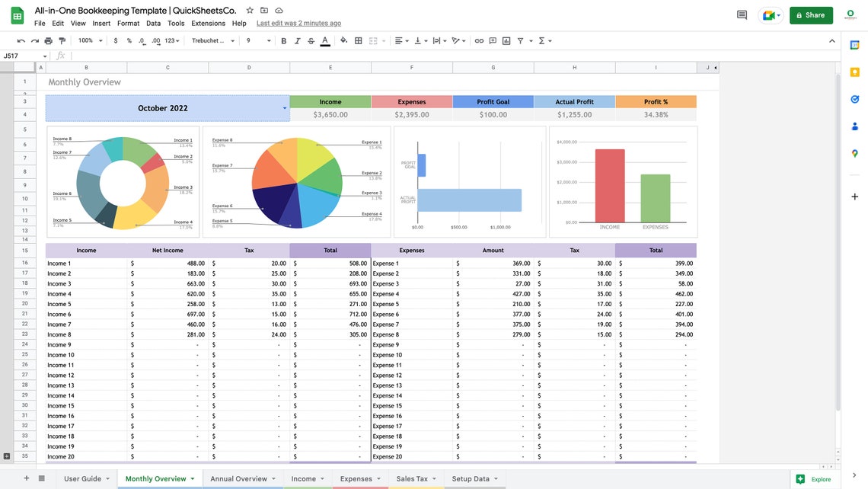Click the Percent format icon

[x=128, y=40]
